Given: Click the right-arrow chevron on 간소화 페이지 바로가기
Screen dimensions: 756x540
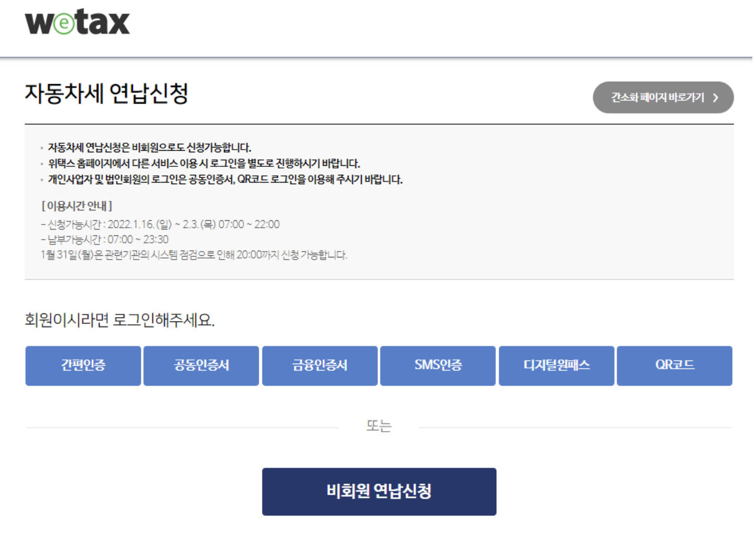Looking at the screenshot, I should tap(717, 97).
